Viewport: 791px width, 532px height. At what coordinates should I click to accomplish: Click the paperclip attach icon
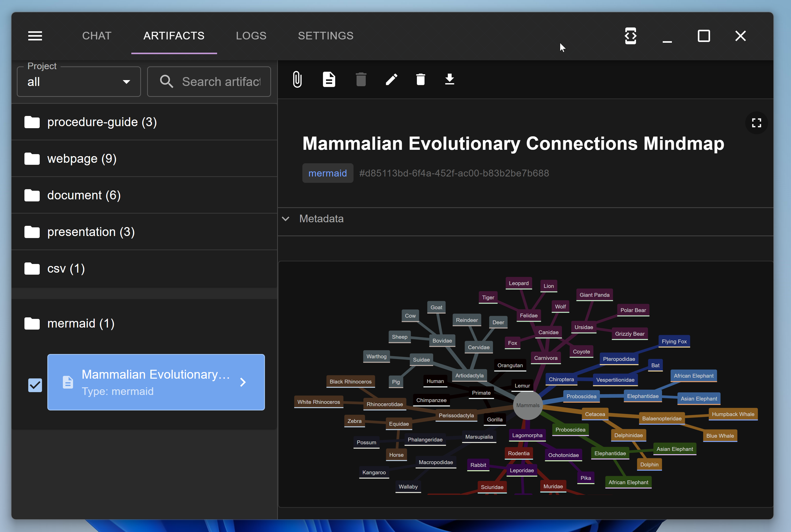[x=297, y=79]
